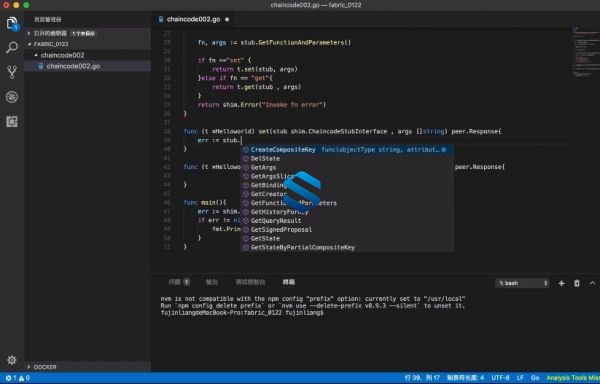Choose GetStateByPartialCompositeKey from autocomplete list

[347, 247]
